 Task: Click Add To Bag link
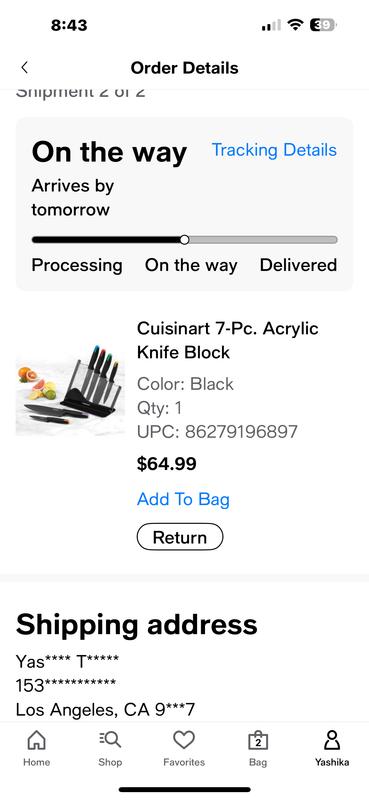click(183, 499)
